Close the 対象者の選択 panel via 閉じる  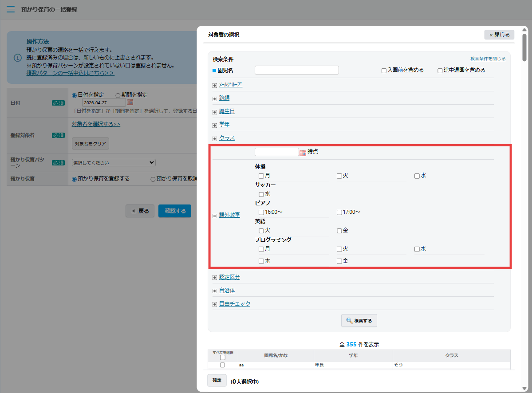pos(499,35)
